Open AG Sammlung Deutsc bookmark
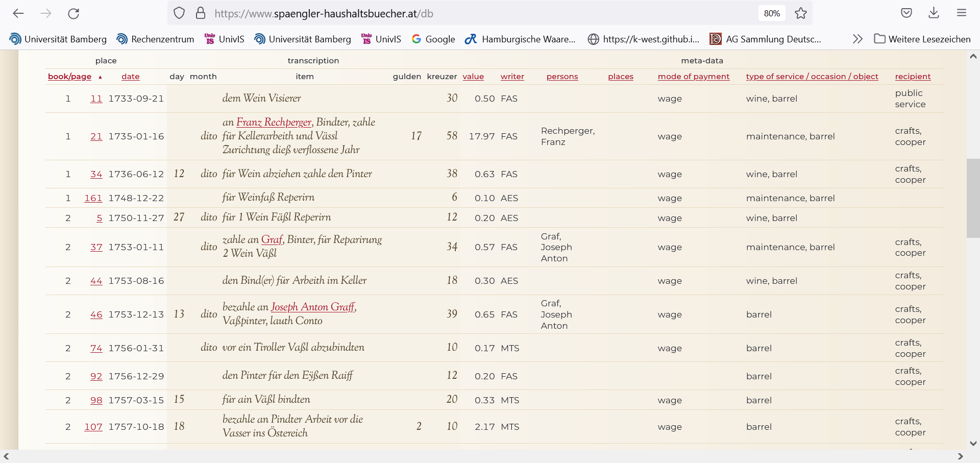This screenshot has height=463, width=980. point(766,39)
